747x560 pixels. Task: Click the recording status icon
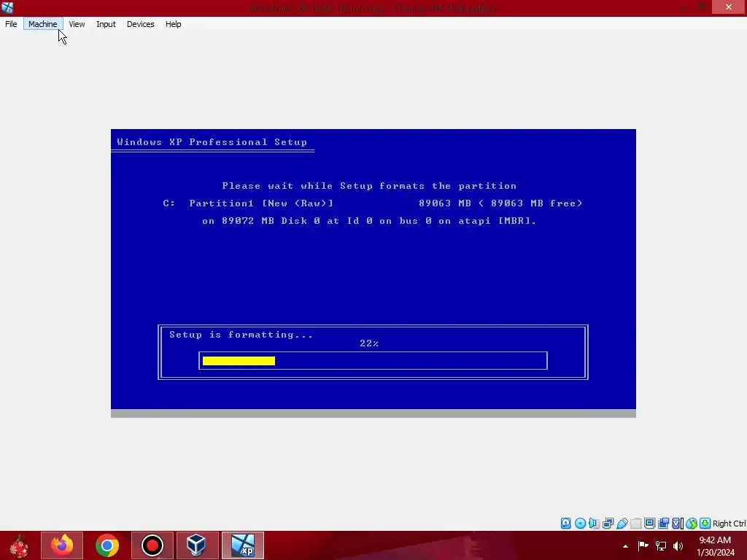coord(663,524)
